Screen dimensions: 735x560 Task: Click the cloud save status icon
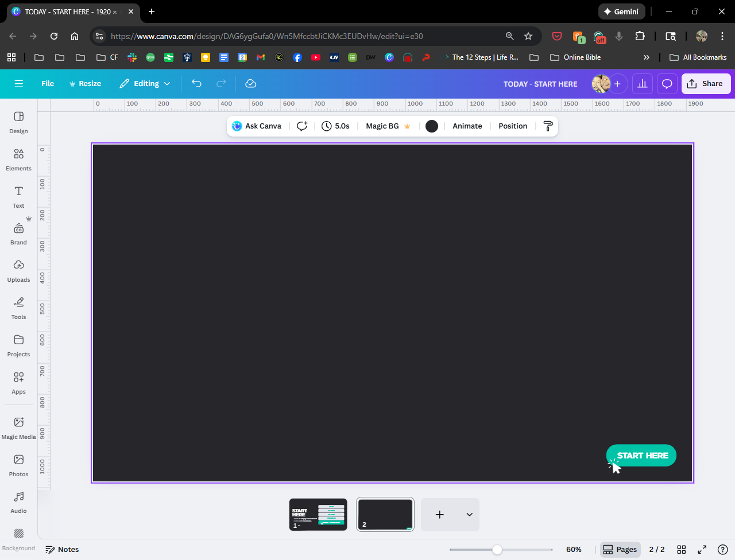click(250, 84)
